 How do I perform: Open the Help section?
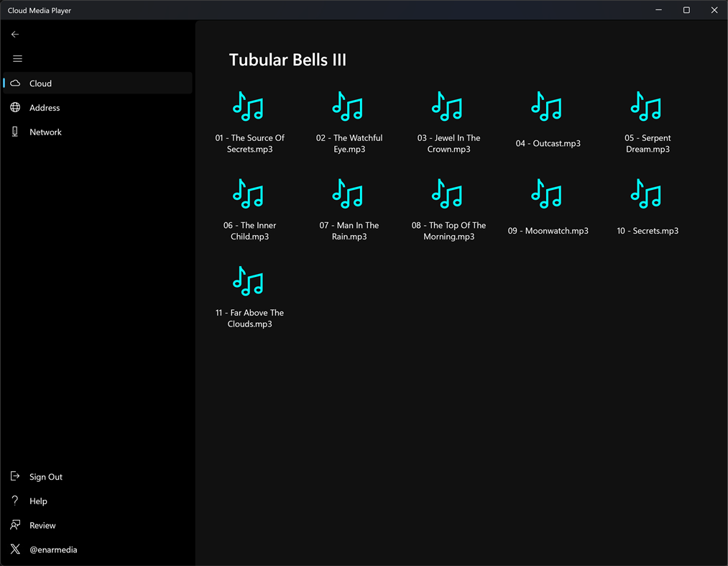[38, 501]
